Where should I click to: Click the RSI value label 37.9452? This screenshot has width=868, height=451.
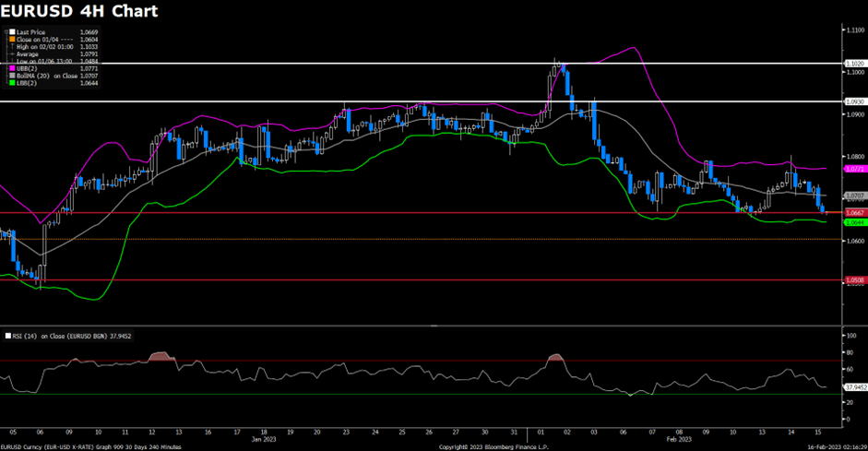click(855, 387)
